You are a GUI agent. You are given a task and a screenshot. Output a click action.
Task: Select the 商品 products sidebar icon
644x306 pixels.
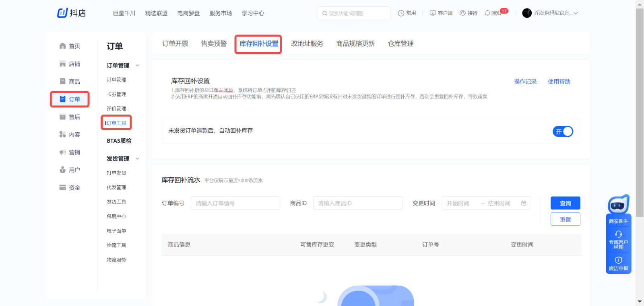(62, 81)
